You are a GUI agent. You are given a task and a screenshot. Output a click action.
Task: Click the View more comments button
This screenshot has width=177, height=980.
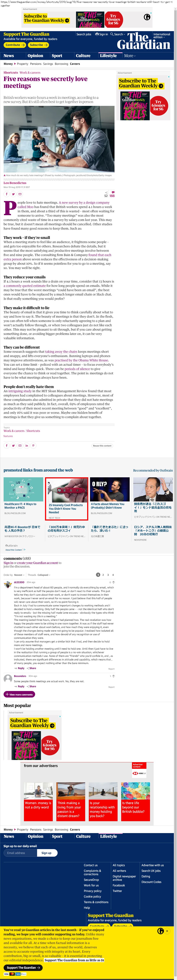click(19, 694)
